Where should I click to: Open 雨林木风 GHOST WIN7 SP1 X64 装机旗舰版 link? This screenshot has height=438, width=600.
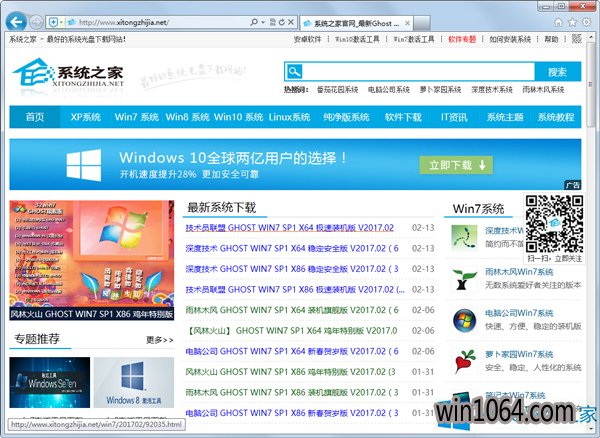tap(292, 310)
